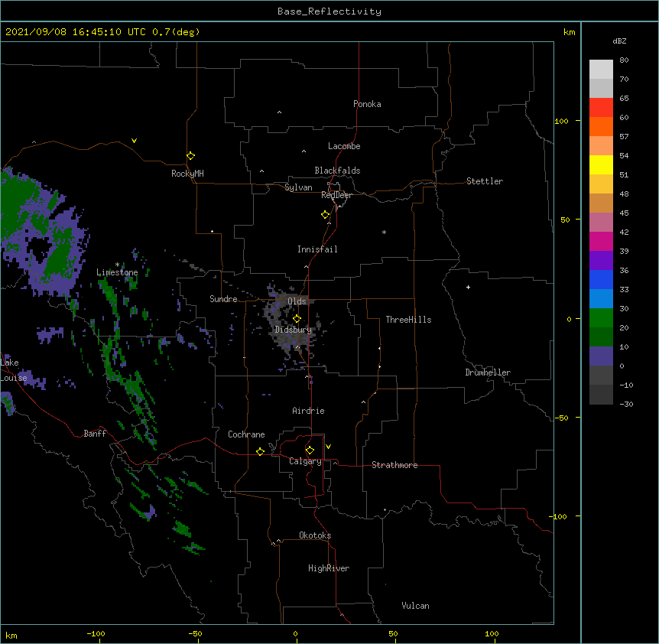
Task: Select the dark gray -10 dBZ swatch
Action: (601, 395)
